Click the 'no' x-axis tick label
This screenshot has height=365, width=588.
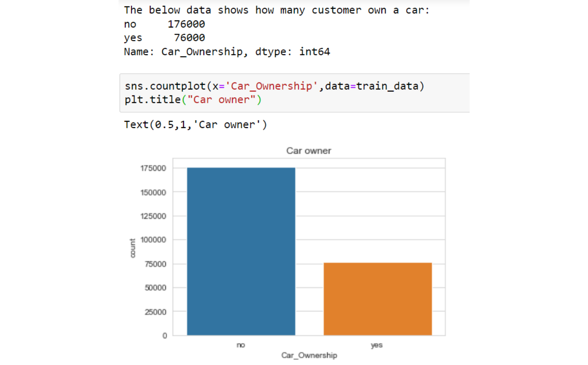click(x=241, y=345)
